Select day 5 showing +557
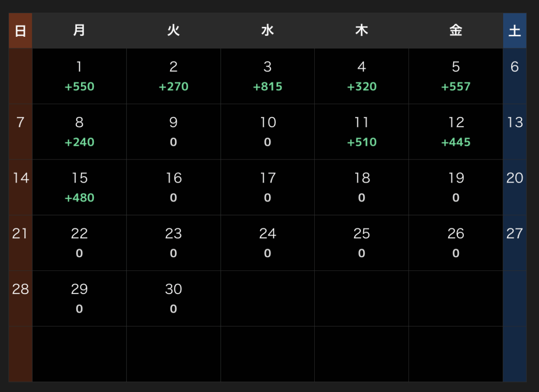The height and width of the screenshot is (392, 539). point(456,76)
